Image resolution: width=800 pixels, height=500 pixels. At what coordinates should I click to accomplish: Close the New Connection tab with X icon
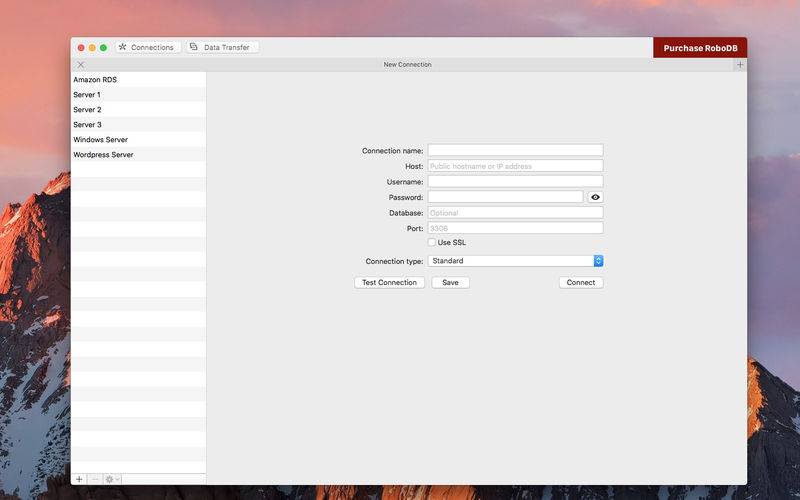[81, 64]
